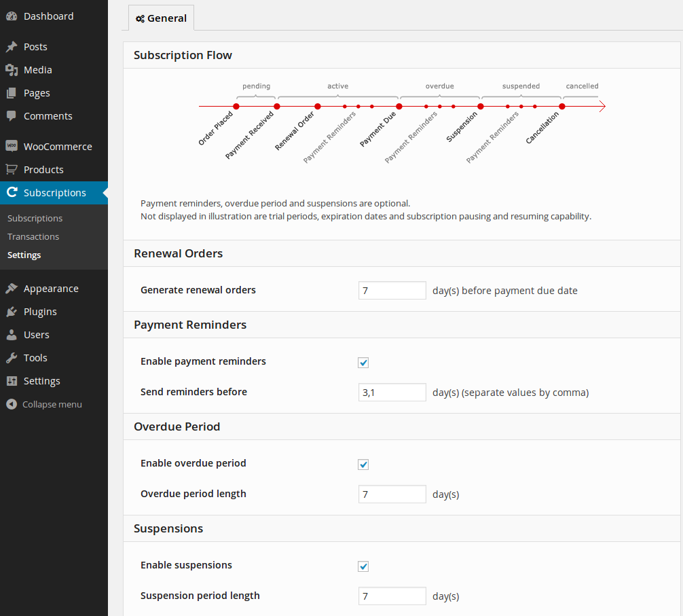Viewport: 683px width, 616px height.
Task: Toggle the Enable suspensions checkbox
Action: [363, 566]
